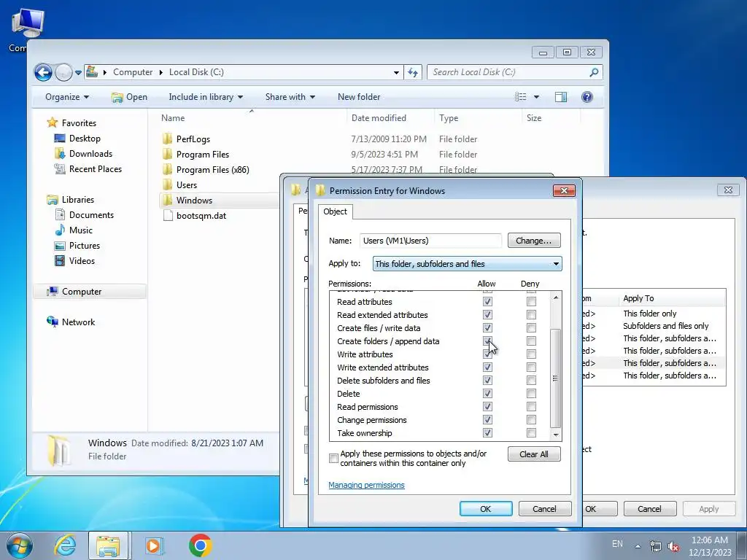This screenshot has height=560, width=747.
Task: Click Cancel in Advanced Security window
Action: point(650,508)
